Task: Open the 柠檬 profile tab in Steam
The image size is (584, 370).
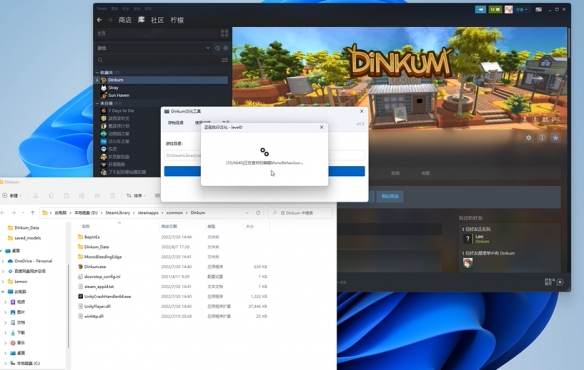Action: pos(177,20)
